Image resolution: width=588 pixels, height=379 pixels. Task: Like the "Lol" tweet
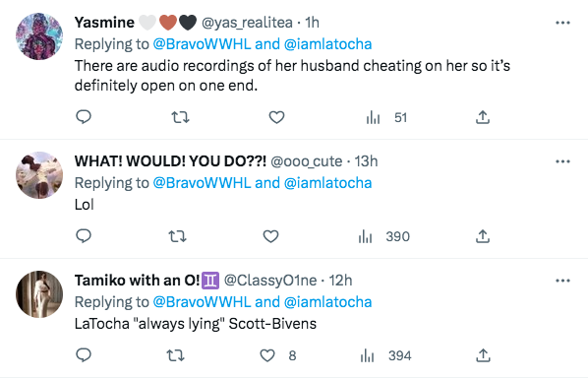point(270,236)
